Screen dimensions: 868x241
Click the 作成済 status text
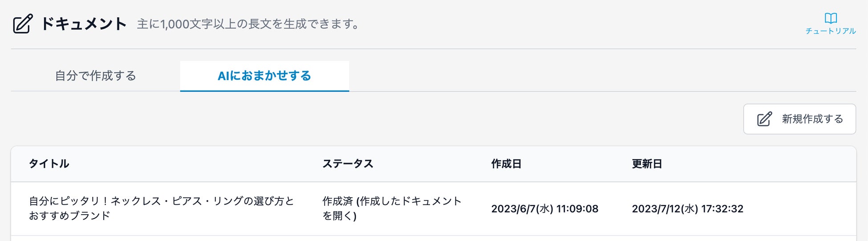coord(337,201)
